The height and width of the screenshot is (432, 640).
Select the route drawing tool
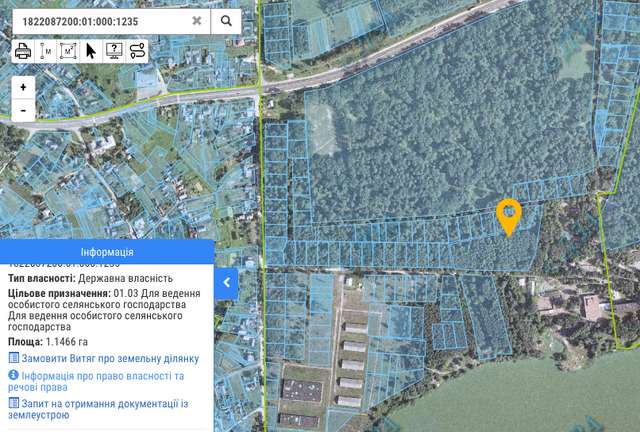pyautogui.click(x=137, y=51)
